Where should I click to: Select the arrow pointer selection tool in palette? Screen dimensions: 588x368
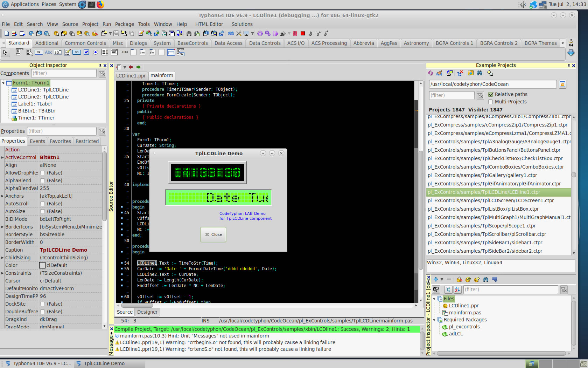[x=5, y=52]
